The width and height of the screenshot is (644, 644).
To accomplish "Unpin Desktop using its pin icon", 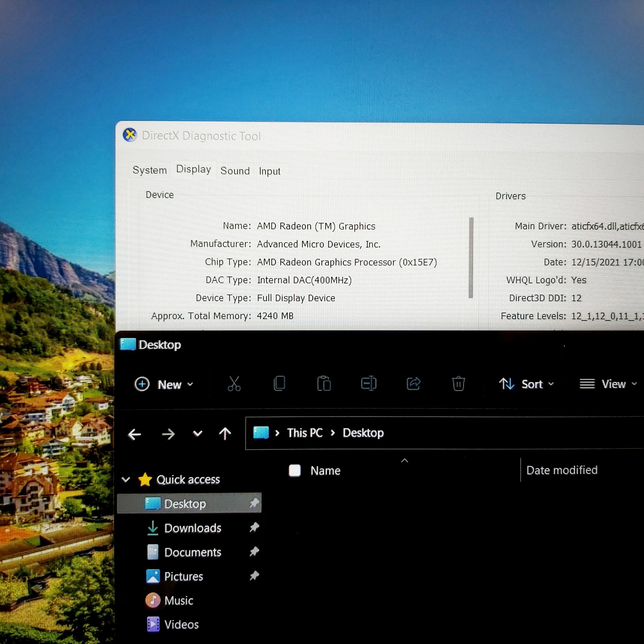I will [254, 503].
